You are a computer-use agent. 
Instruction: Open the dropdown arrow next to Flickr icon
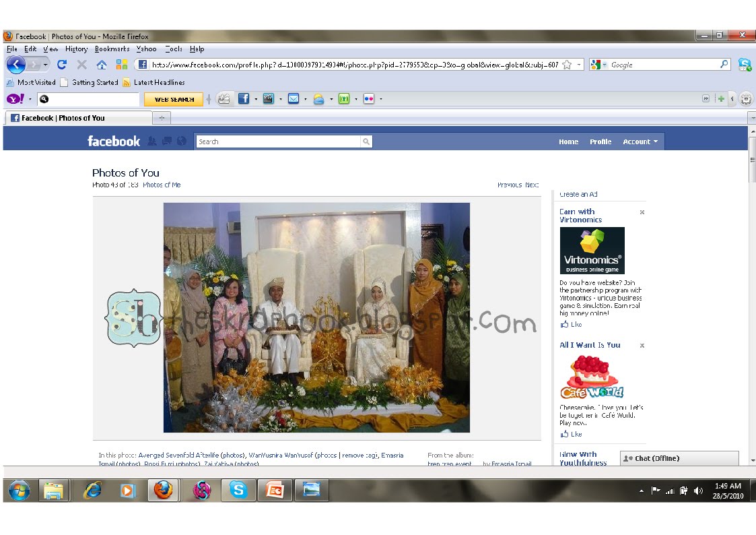tap(381, 99)
